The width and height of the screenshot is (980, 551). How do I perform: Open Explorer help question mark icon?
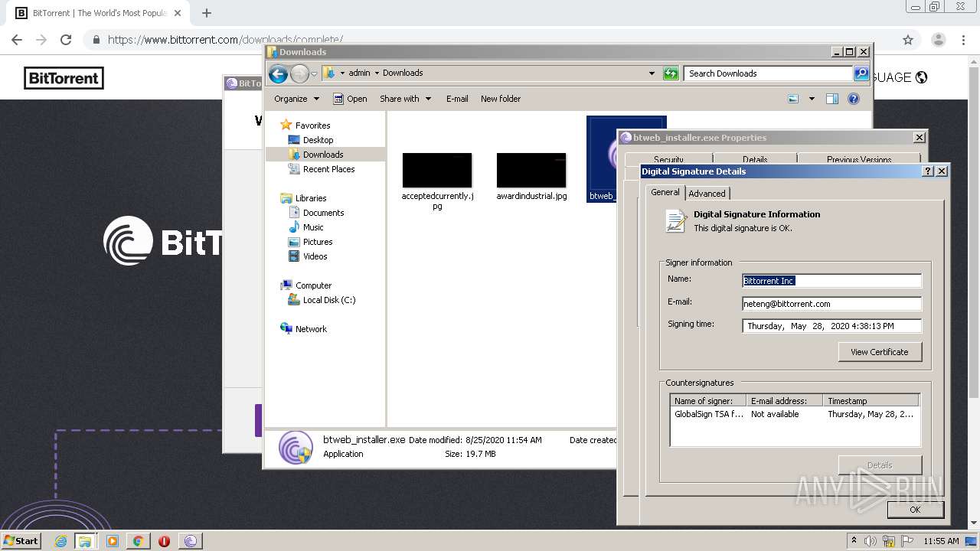click(854, 99)
